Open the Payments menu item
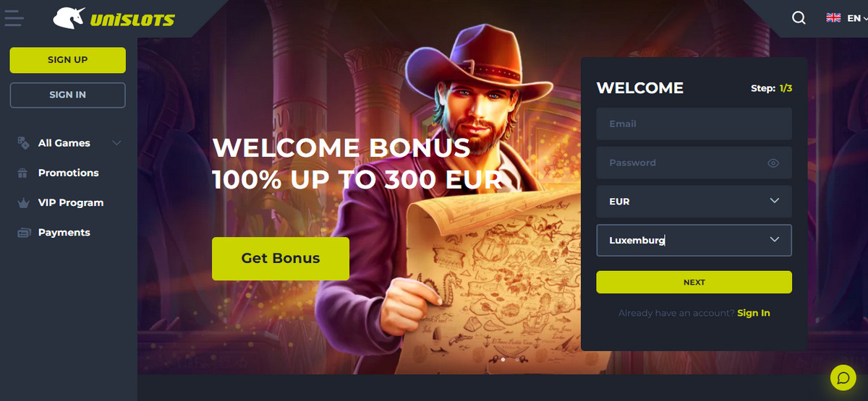Screen dimensions: 868x401 (x=64, y=233)
